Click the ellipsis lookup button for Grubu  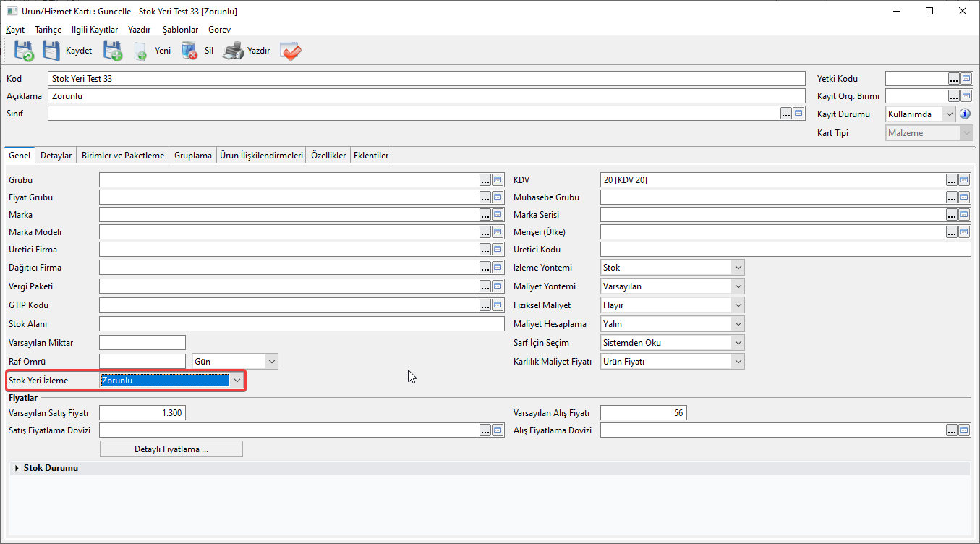point(485,180)
